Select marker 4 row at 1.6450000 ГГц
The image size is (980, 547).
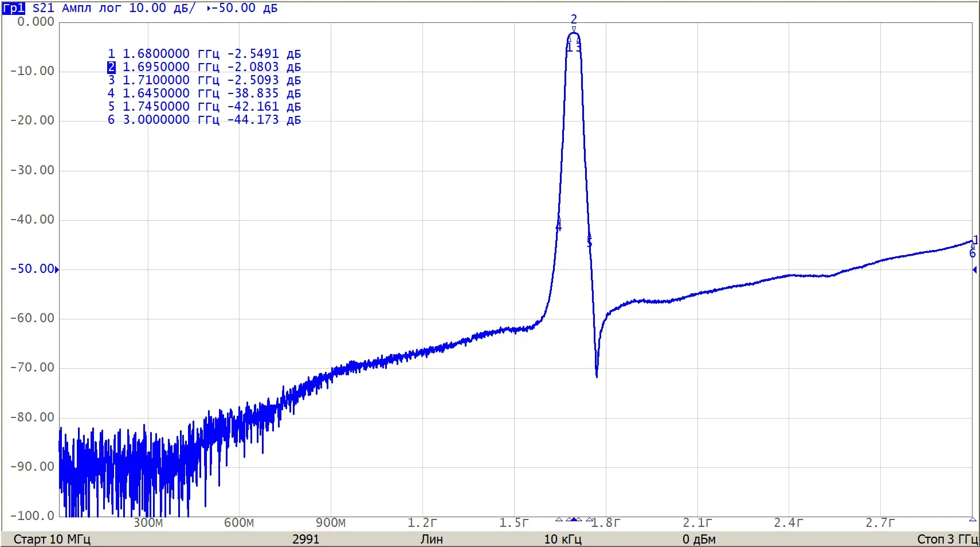(204, 93)
